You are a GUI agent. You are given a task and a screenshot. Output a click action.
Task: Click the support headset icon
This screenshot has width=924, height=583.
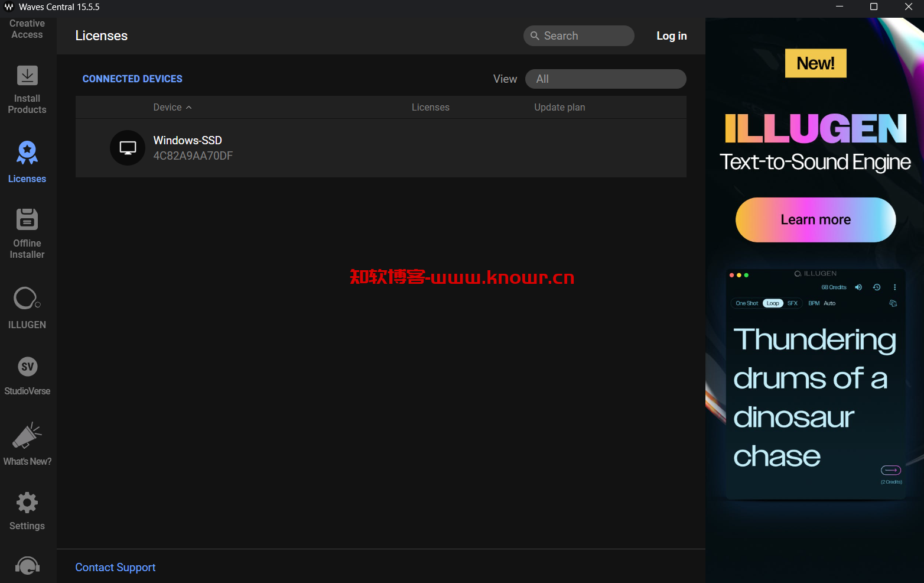[x=27, y=566]
